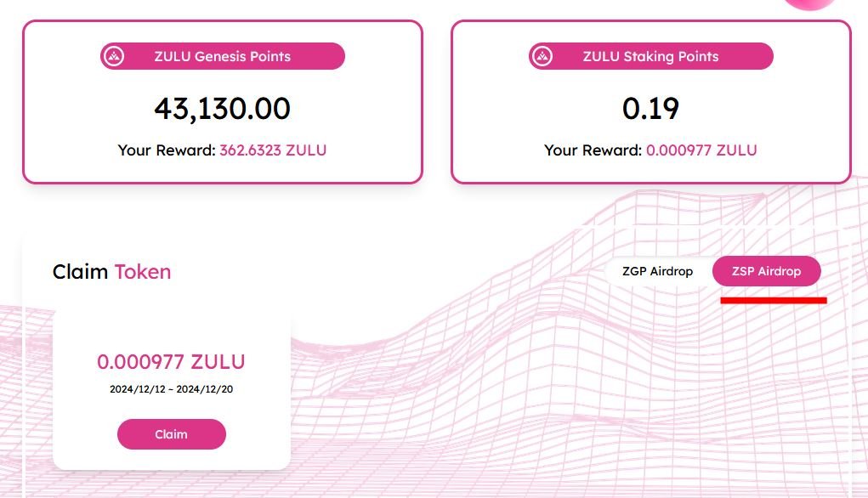Viewport: 868px width, 498px height.
Task: Click the "Your Reward:" label in Genesis card
Action: [167, 150]
